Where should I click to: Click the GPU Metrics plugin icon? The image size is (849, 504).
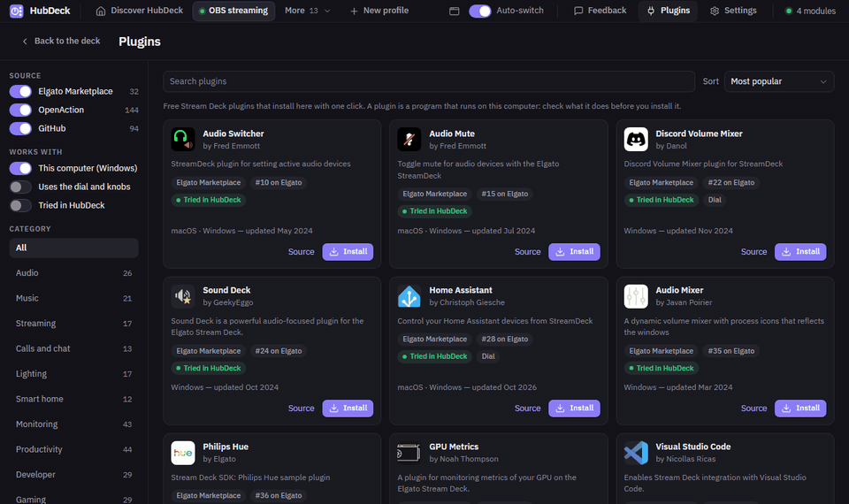coord(409,453)
